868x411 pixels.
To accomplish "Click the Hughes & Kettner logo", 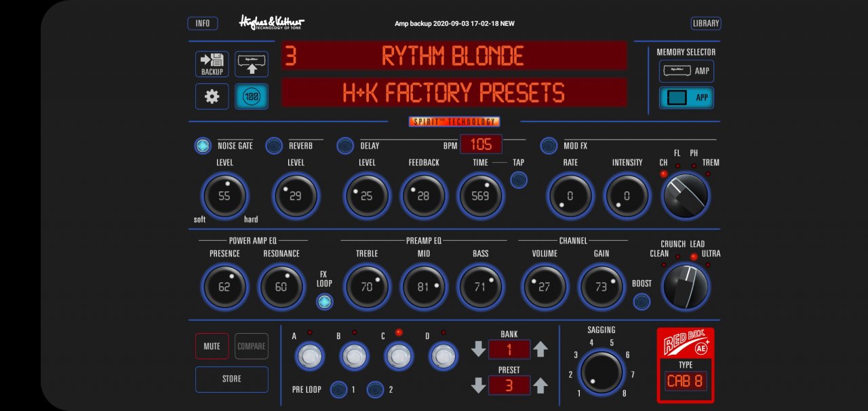I will (x=272, y=22).
